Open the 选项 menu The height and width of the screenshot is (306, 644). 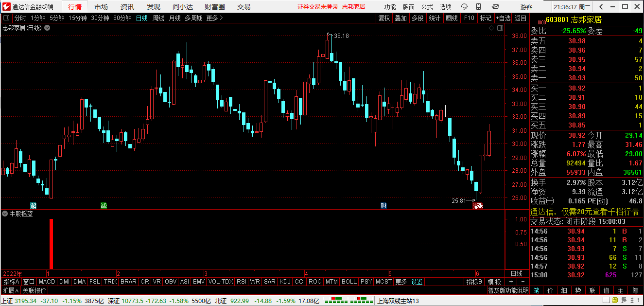(x=445, y=7)
